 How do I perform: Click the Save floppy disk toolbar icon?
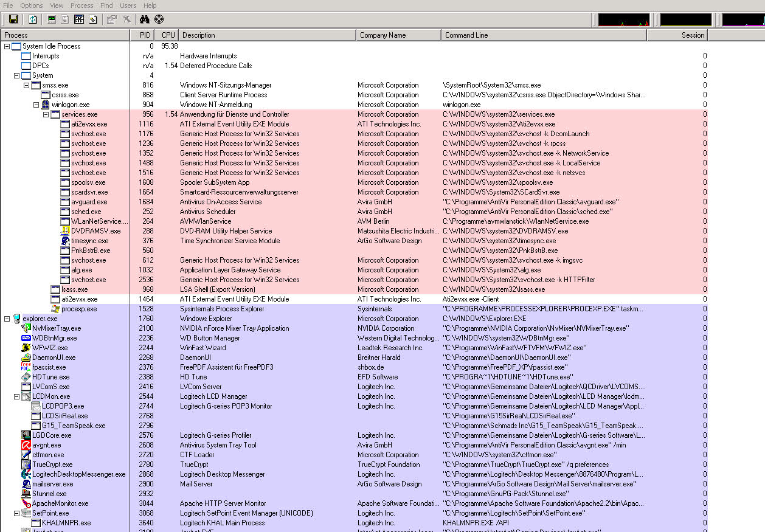13,19
